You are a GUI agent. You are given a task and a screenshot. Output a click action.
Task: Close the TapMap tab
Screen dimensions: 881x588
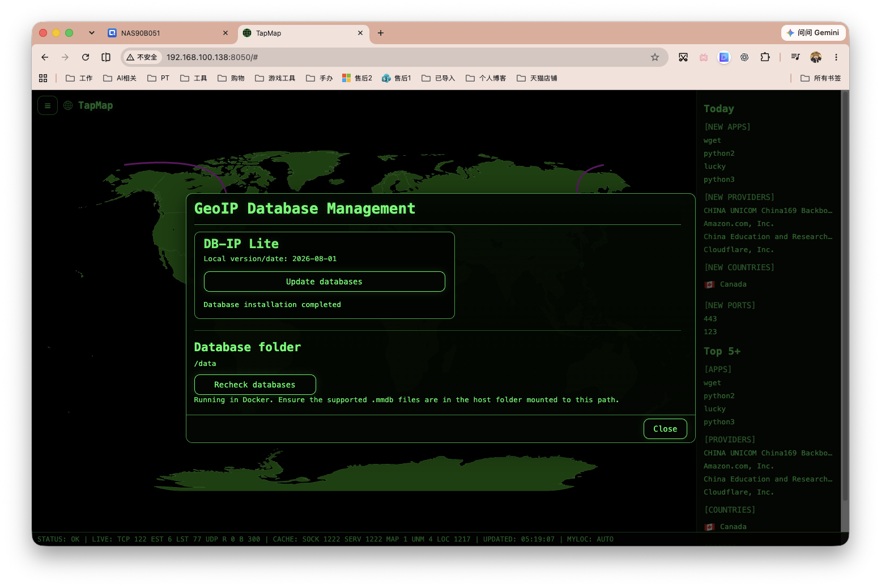tap(360, 33)
